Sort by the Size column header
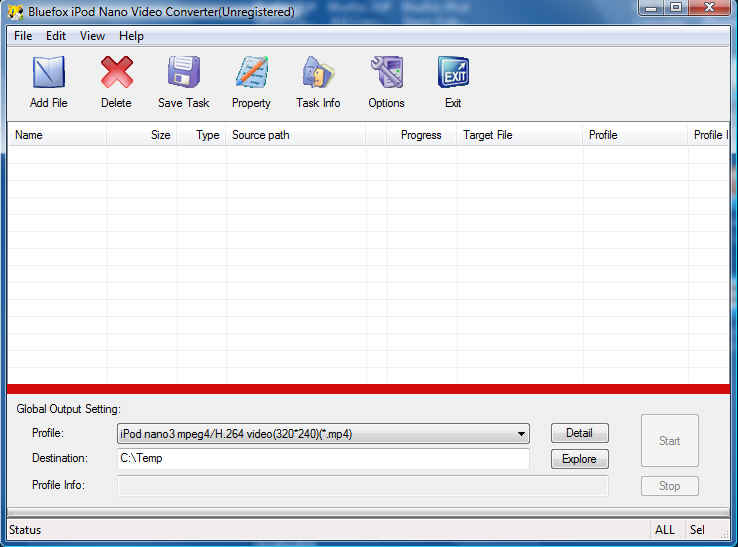This screenshot has width=738, height=547. point(142,135)
